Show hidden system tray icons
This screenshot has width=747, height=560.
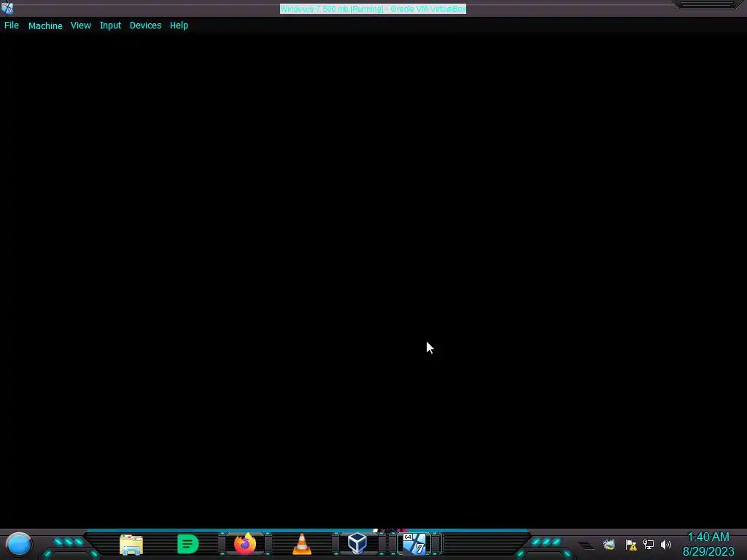point(586,545)
